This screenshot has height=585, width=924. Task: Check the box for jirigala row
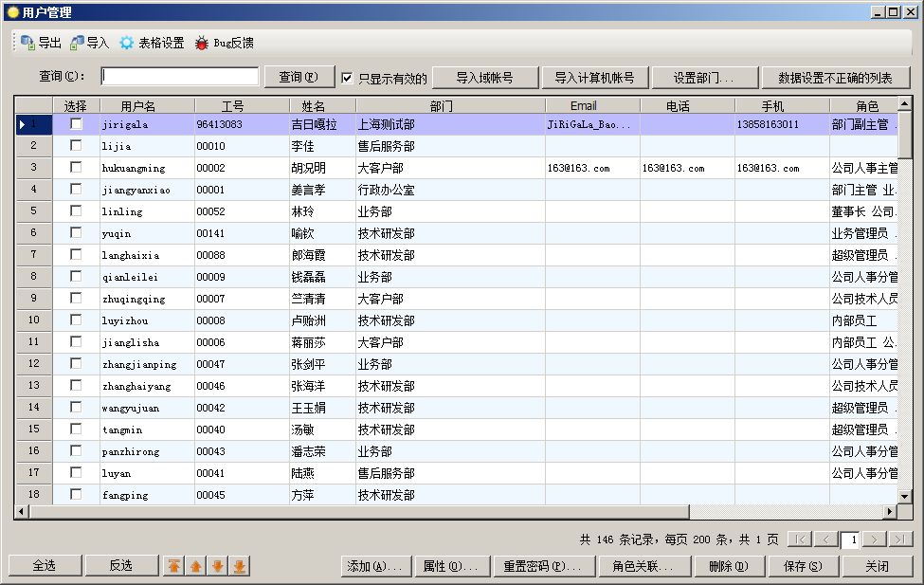[x=76, y=124]
